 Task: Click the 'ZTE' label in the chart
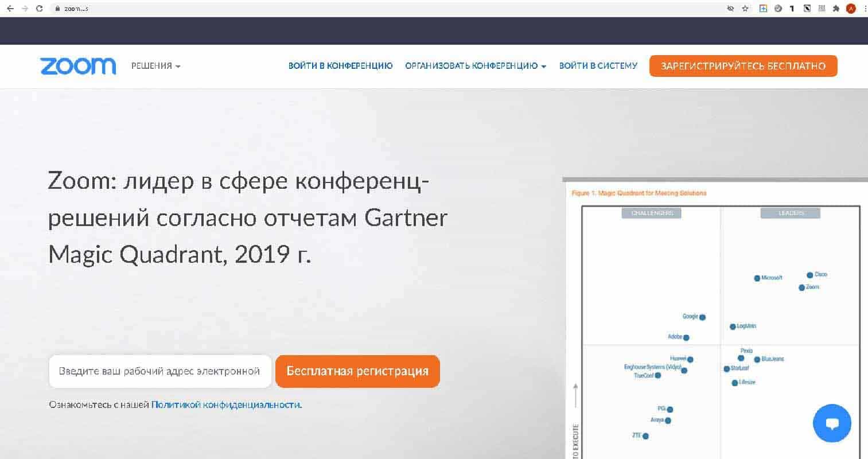tap(637, 435)
